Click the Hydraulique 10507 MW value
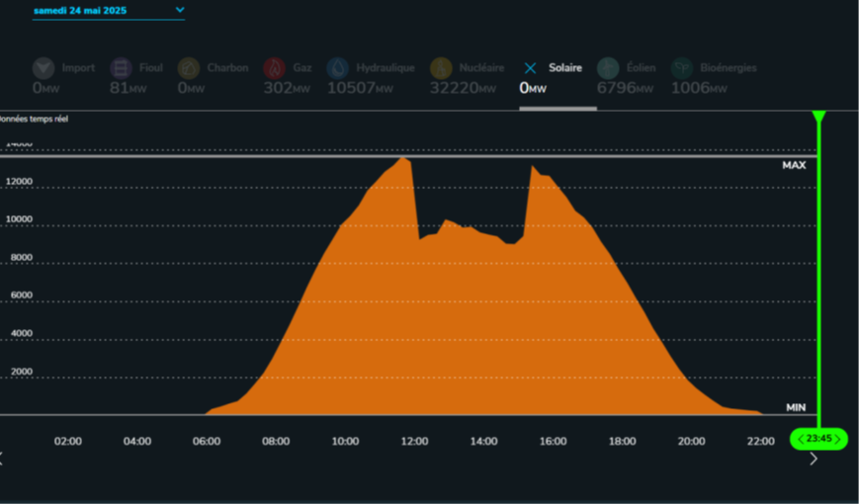The image size is (859, 504). [x=359, y=88]
